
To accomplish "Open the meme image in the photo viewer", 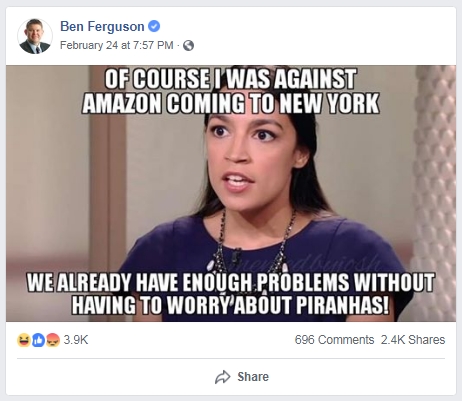I will pos(231,193).
